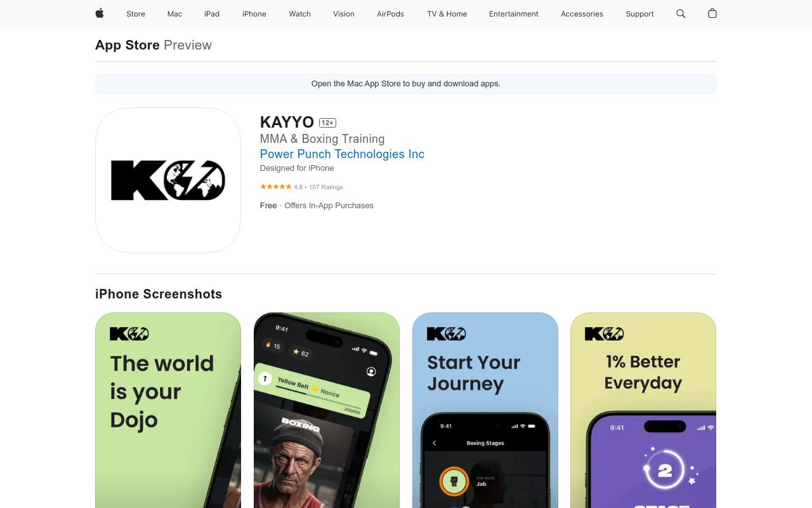
Task: View 'The world is your Dojo' screenshot
Action: point(168,410)
